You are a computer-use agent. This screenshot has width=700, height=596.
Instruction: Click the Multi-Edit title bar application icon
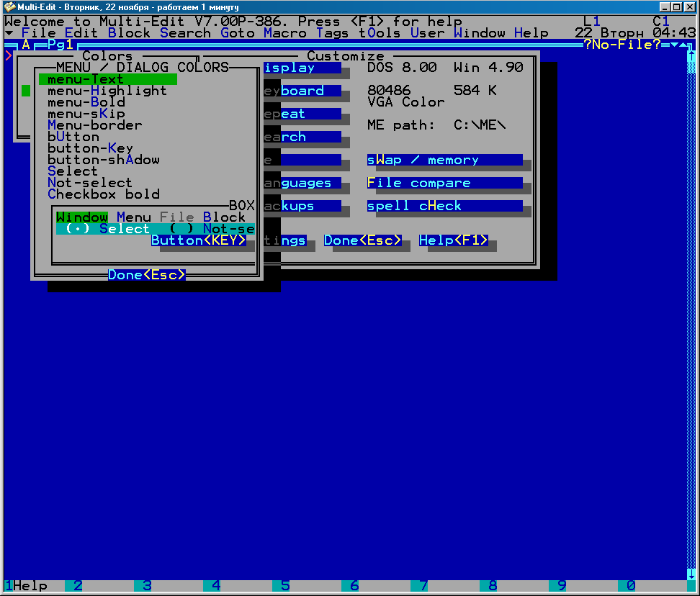[10, 7]
